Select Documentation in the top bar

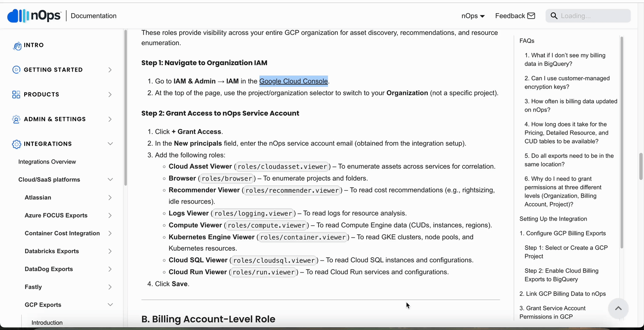click(93, 15)
